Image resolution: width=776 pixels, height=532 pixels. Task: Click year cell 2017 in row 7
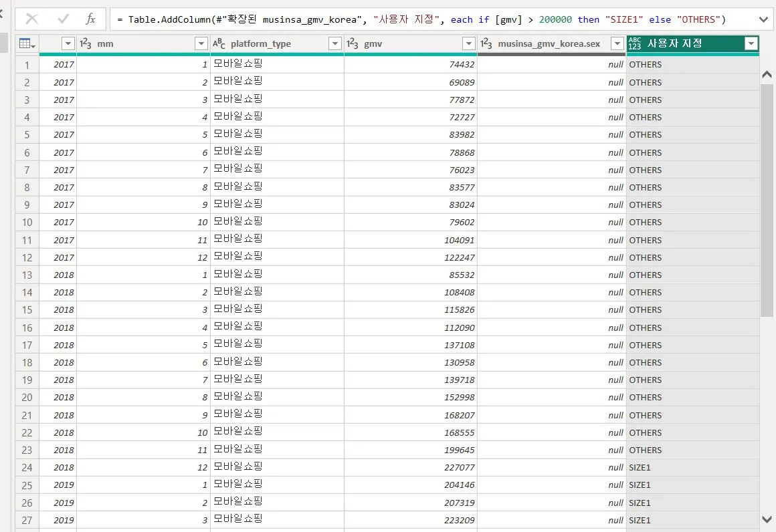(58, 170)
